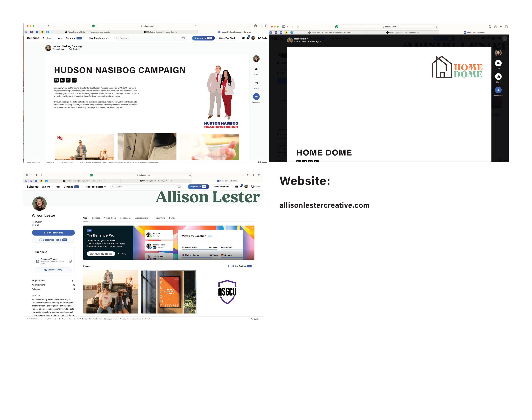This screenshot has width=532, height=420.
Task: Click the Edit Profile Info button
Action: click(53, 233)
